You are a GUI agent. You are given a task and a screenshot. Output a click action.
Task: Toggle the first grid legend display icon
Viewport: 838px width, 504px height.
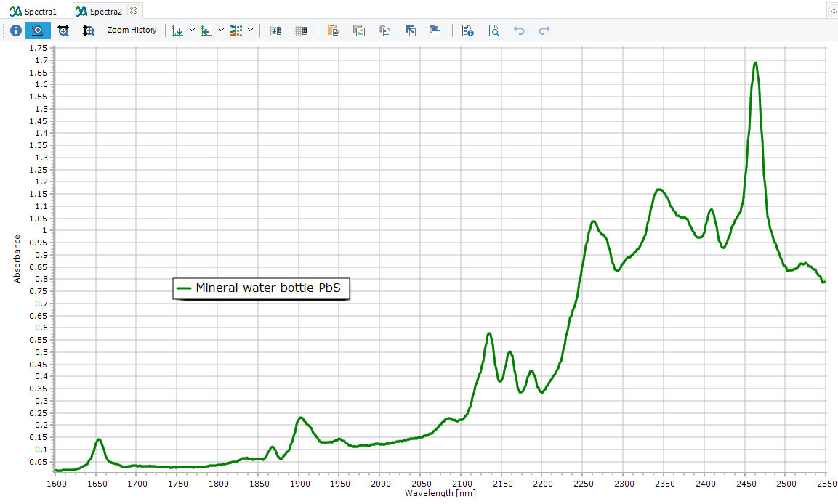(275, 31)
